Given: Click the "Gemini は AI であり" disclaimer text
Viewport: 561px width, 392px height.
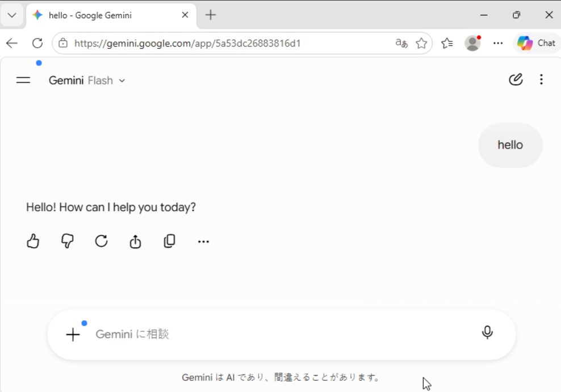Looking at the screenshot, I should click(281, 377).
